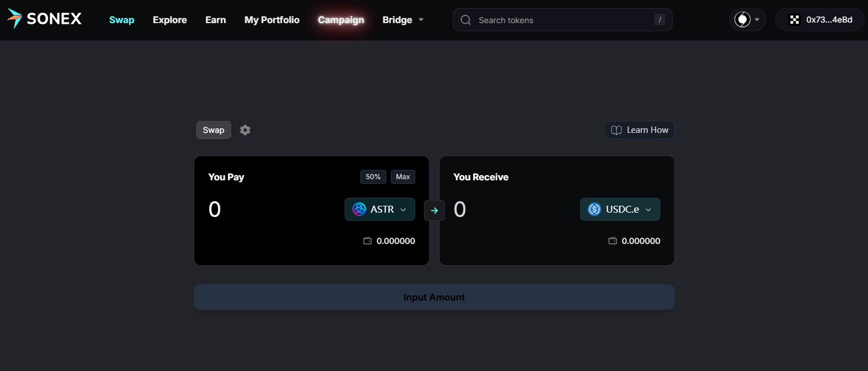This screenshot has width=868, height=371.
Task: Open swap settings gear icon
Action: tap(245, 130)
